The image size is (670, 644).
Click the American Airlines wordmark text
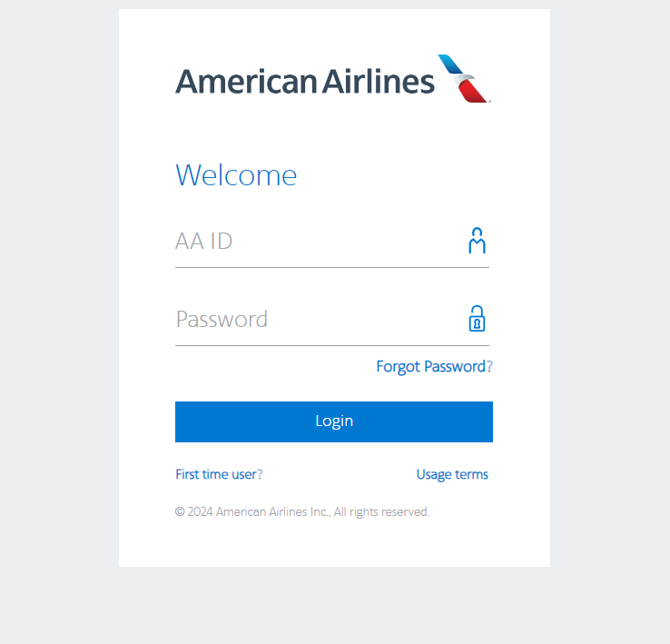pyautogui.click(x=305, y=81)
